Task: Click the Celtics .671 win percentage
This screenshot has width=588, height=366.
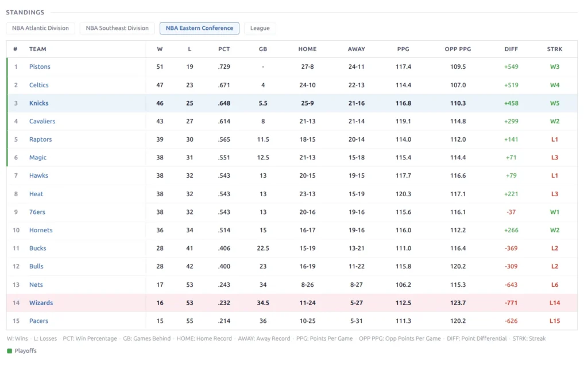Action: [225, 85]
